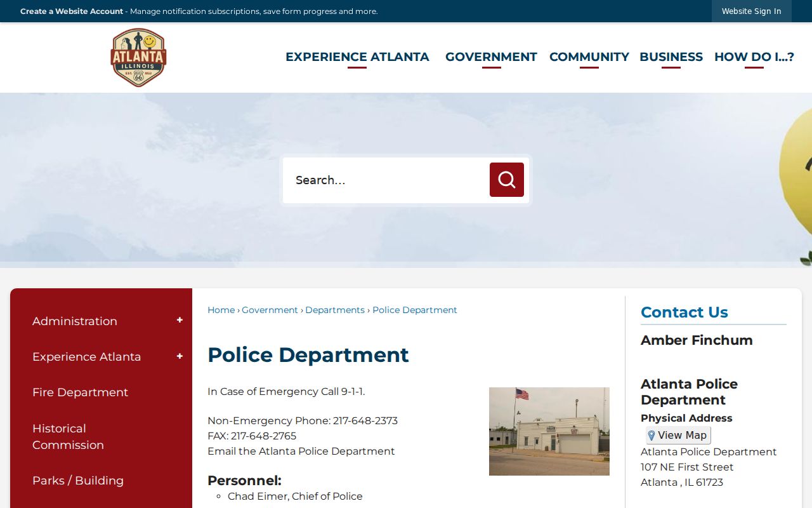Open the Experience Atlanta top menu
Screen dimensions: 812x508
point(357,57)
